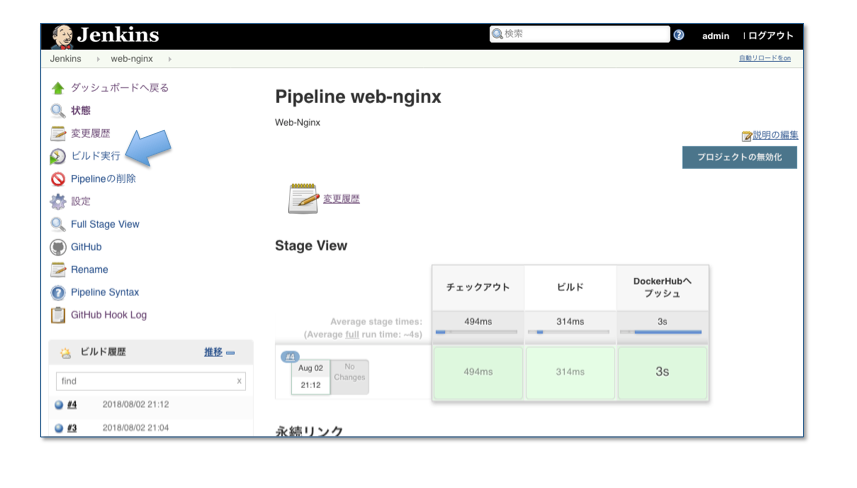Image resolution: width=857 pixels, height=488 pixels.
Task: Click web-nginx breadcrumb
Action: pos(132,59)
